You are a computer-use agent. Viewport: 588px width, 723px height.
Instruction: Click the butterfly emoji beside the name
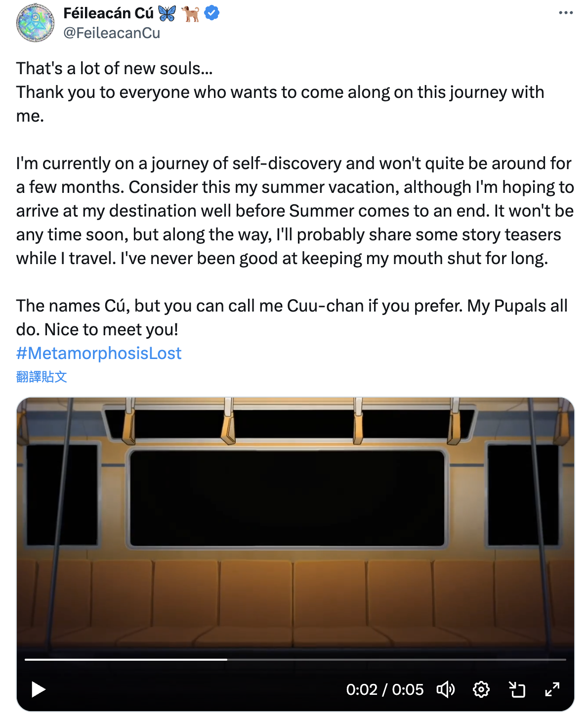tap(167, 13)
